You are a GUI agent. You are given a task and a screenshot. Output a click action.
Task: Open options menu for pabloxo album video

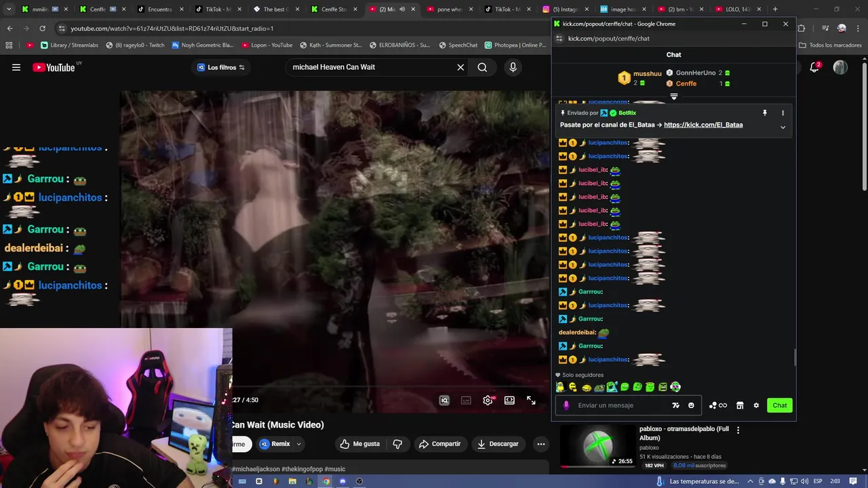tap(738, 430)
